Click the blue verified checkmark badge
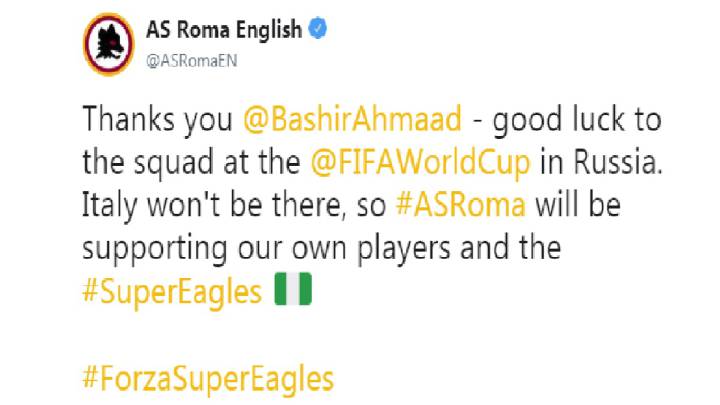 [x=317, y=28]
